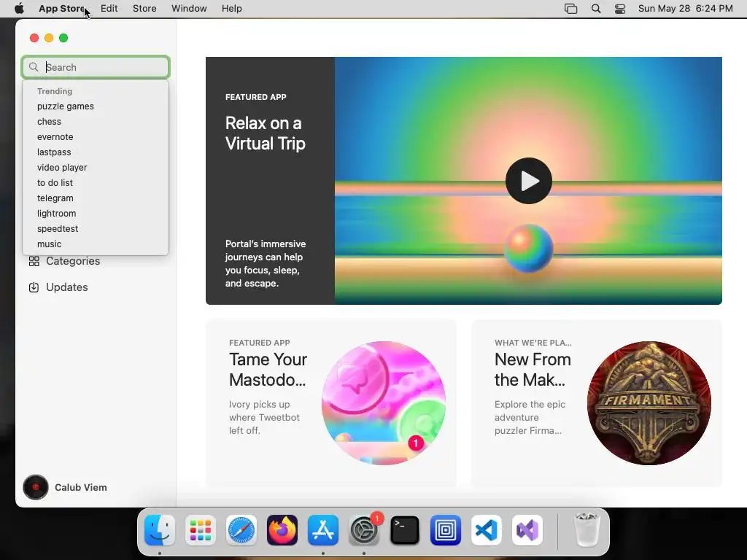Click the date and time in the menu bar
The image size is (747, 560).
685,9
